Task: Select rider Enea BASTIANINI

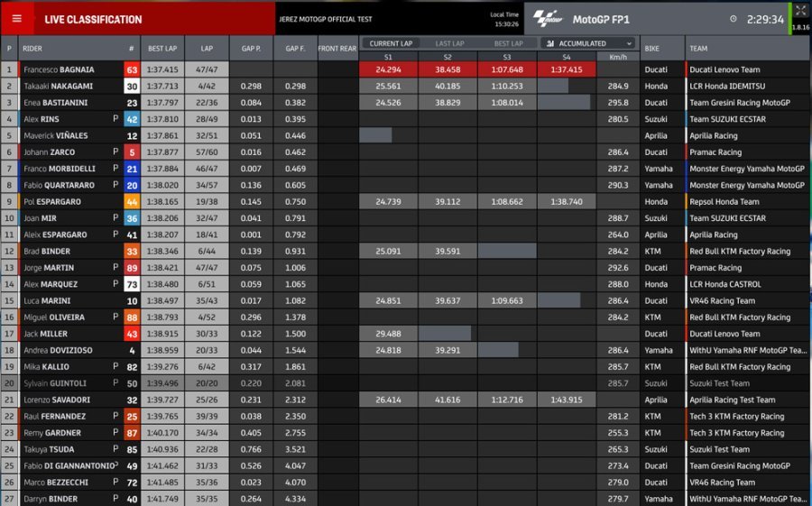Action: (x=57, y=103)
